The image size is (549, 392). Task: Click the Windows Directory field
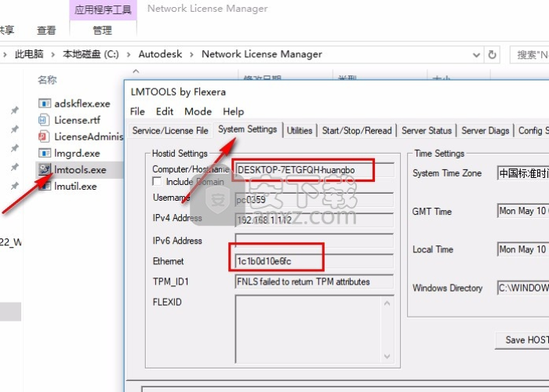523,288
